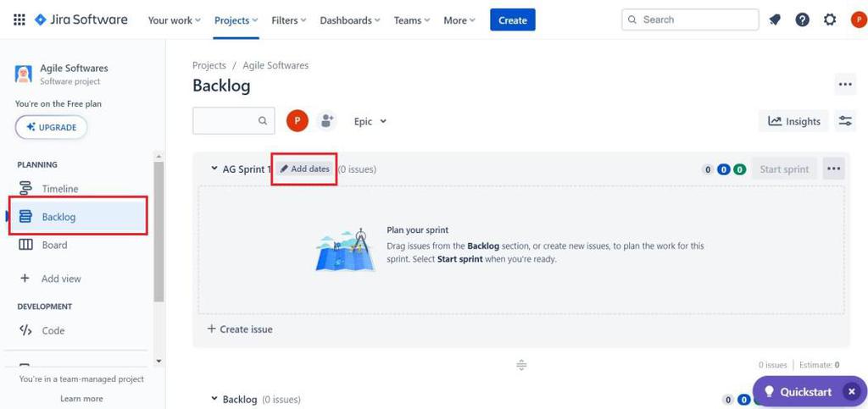Open More dropdown in top navigation
The image size is (868, 409).
(x=459, y=19)
